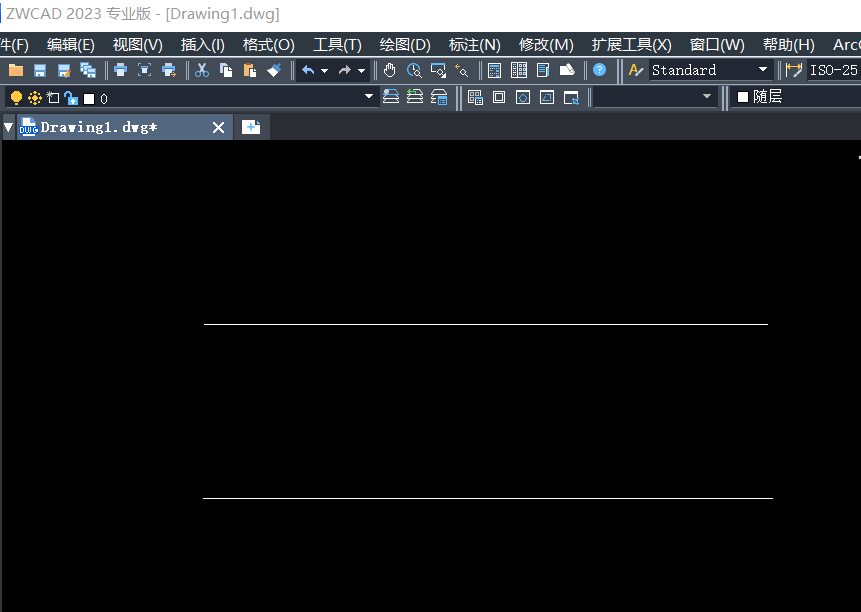This screenshot has height=612, width=861.
Task: Clip existing viewport icon
Action: pos(571,98)
